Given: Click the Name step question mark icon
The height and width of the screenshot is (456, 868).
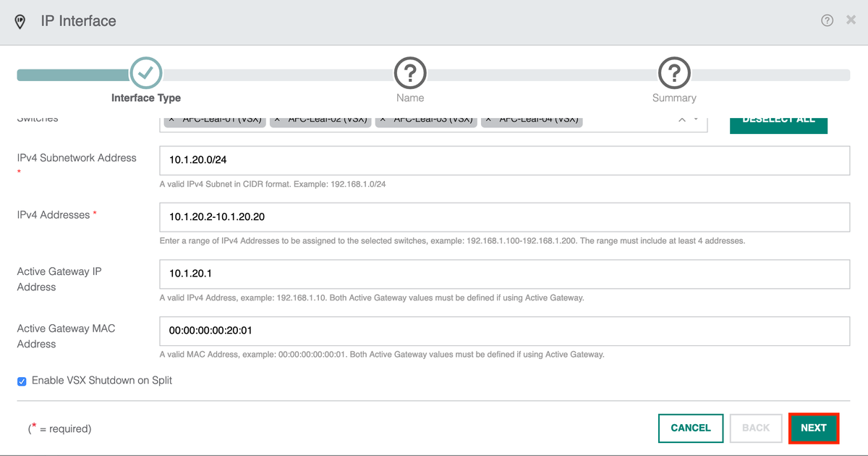Looking at the screenshot, I should pos(410,73).
